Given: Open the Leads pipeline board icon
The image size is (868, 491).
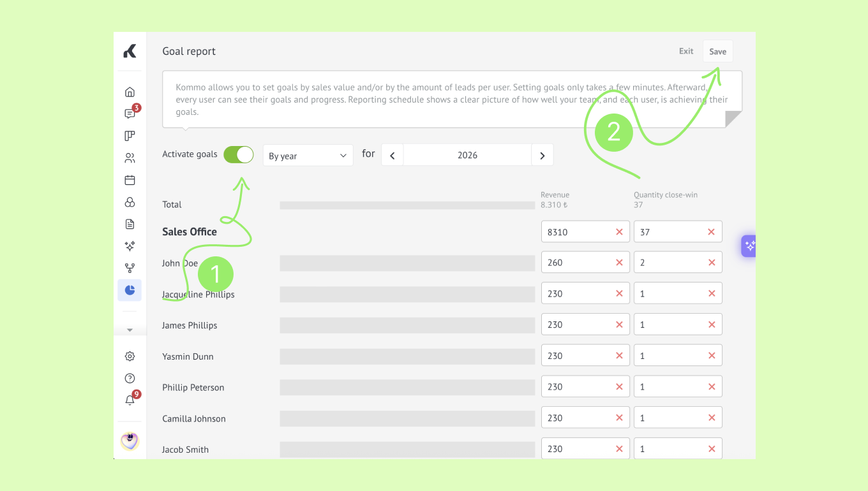Looking at the screenshot, I should [x=130, y=136].
